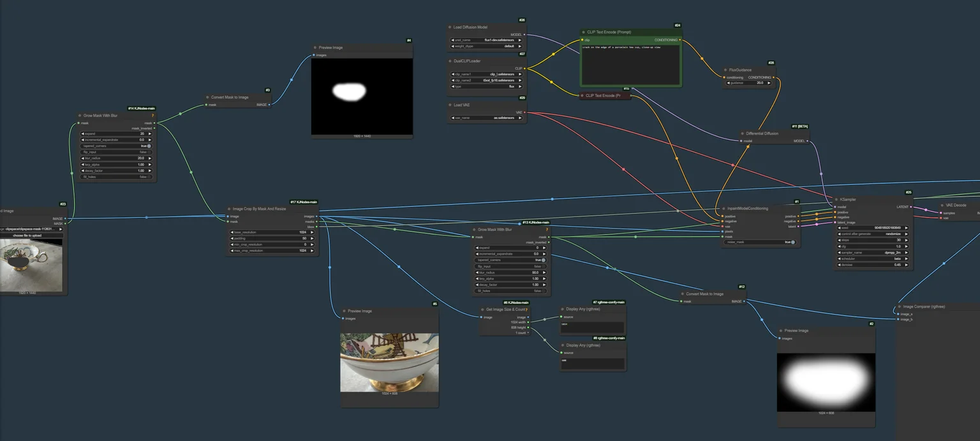980x441 pixels.
Task: Open the DualCLIPLoader type flux selector
Action: click(x=487, y=86)
